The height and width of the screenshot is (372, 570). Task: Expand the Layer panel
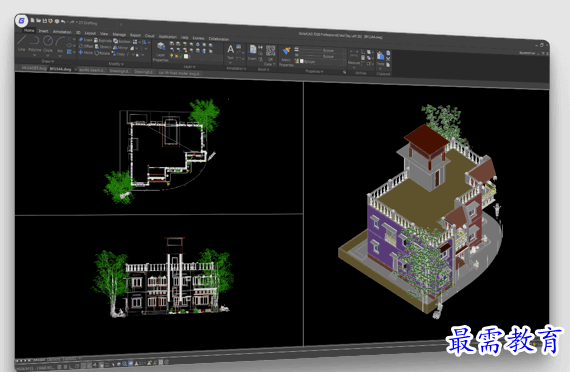click(189, 67)
